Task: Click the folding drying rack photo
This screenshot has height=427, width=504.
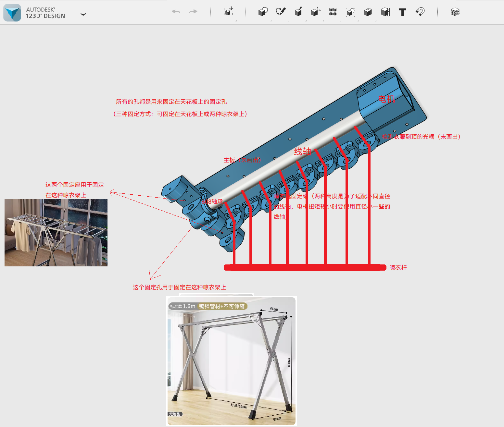Action: click(x=56, y=233)
